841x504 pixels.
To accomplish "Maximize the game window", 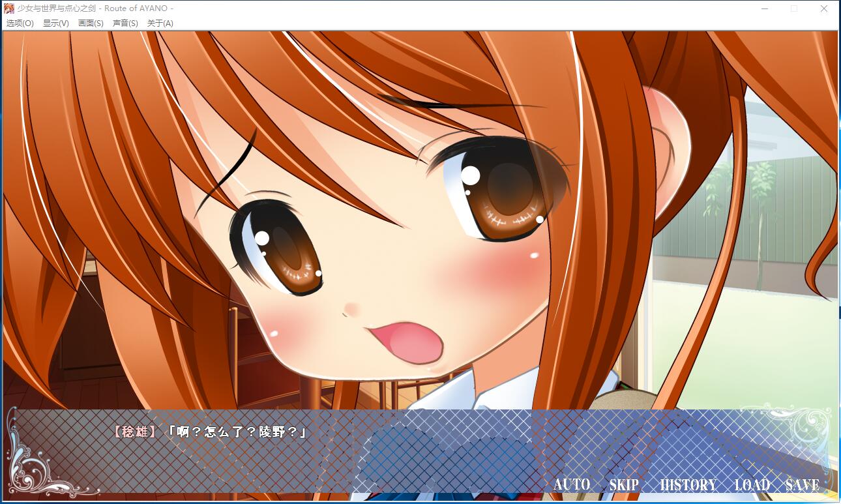I will [794, 8].
